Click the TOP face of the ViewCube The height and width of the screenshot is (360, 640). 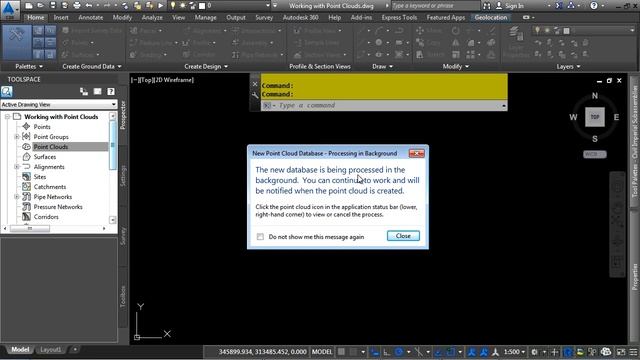595,117
